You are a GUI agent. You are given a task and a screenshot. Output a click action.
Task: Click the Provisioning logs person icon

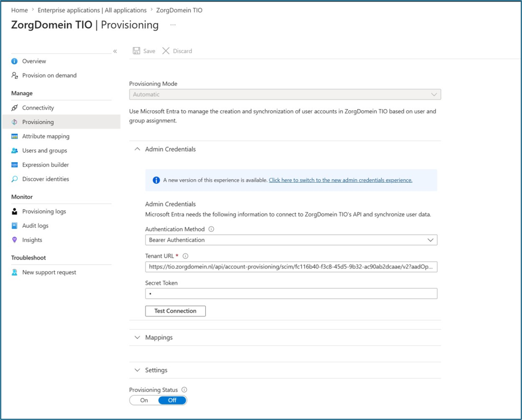pyautogui.click(x=14, y=212)
